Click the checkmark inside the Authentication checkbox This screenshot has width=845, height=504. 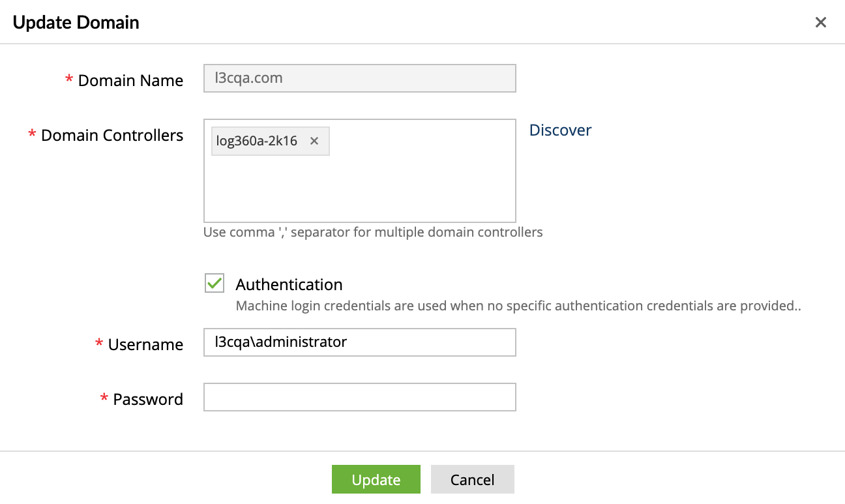(x=214, y=282)
